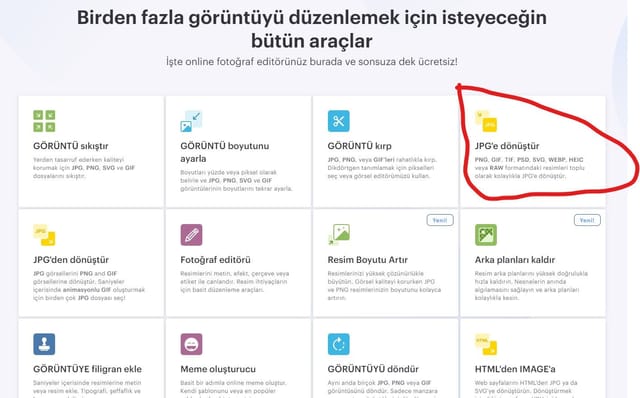Viewport: 640px width, 398px height.
Task: Open the Meme oluşturucu title
Action: pos(218,369)
